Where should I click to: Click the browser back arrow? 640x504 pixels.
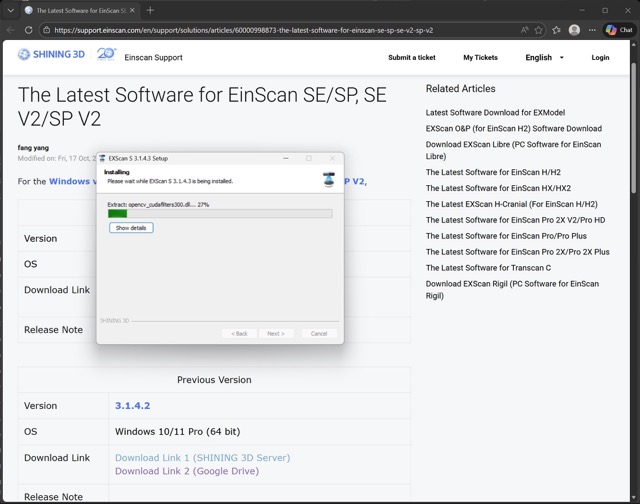[x=11, y=30]
